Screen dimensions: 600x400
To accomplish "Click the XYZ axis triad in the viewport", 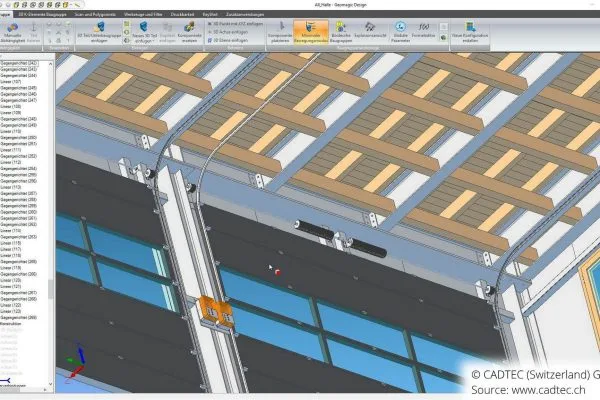I will click(x=75, y=361).
